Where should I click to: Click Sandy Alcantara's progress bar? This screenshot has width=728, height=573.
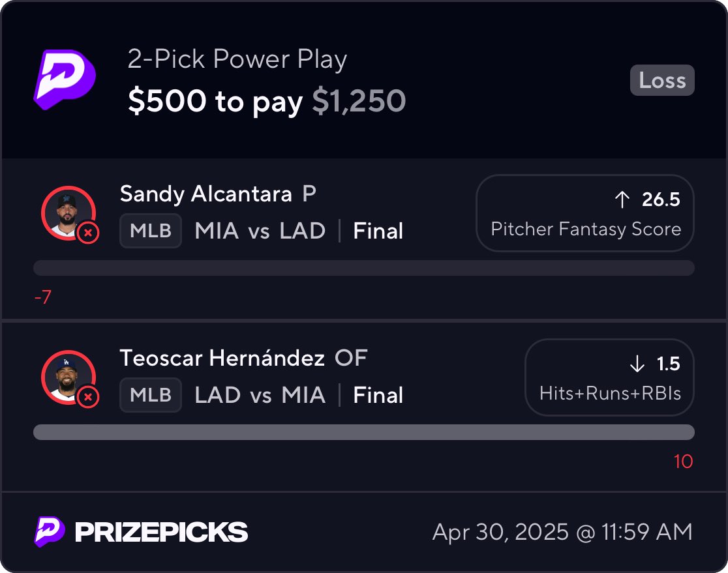coord(363,268)
